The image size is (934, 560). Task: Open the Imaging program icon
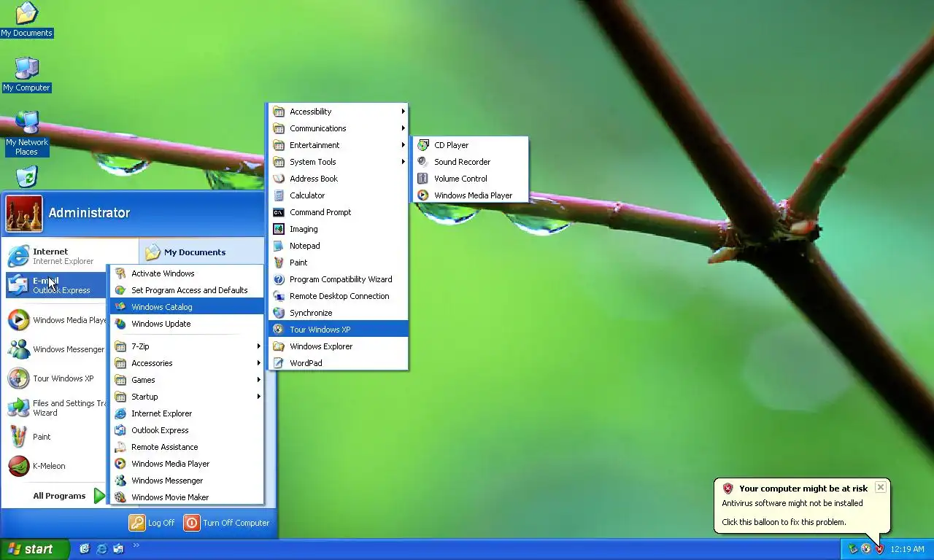tap(278, 229)
